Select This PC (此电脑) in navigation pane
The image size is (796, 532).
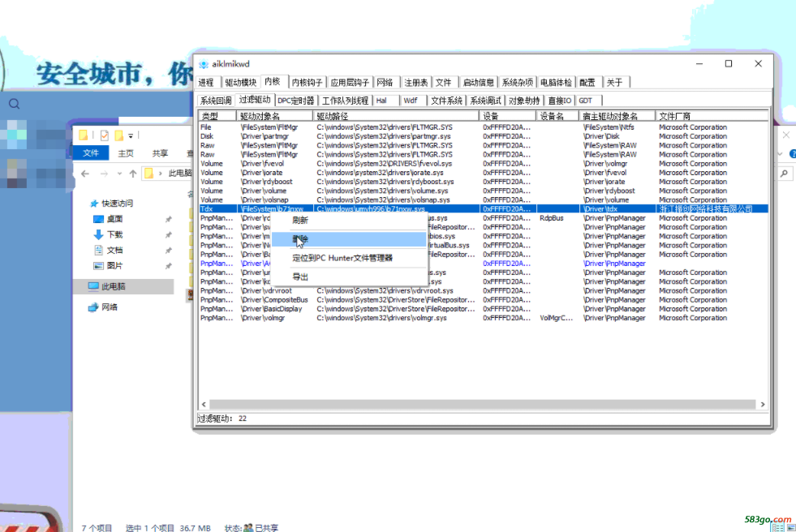(x=112, y=286)
